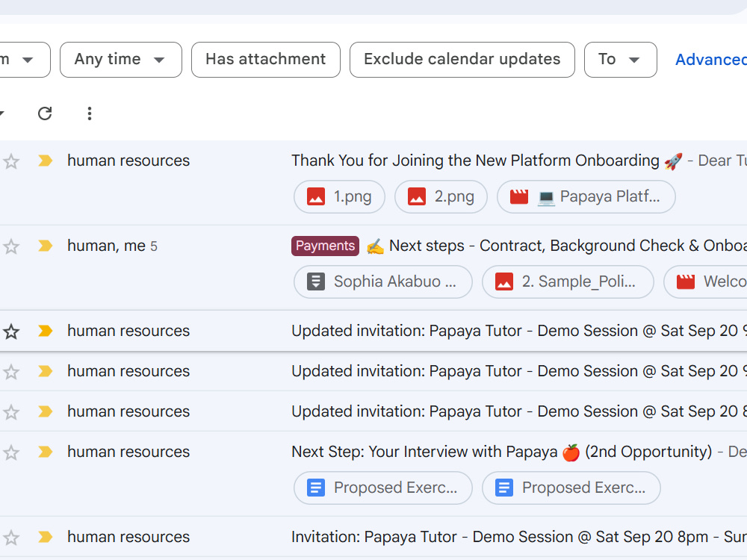Open second Updated invitation Papaya Tutor email

(373, 371)
